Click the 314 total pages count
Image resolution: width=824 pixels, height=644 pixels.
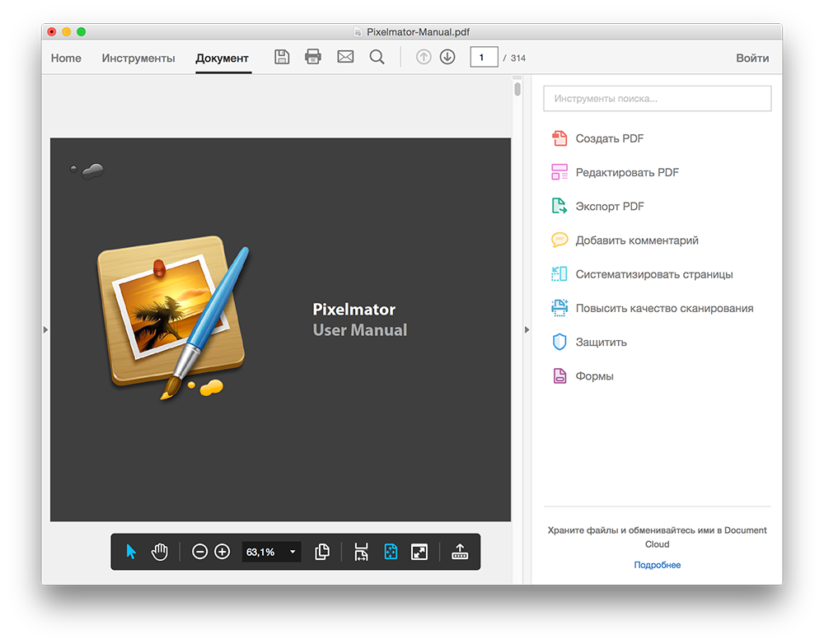click(518, 58)
